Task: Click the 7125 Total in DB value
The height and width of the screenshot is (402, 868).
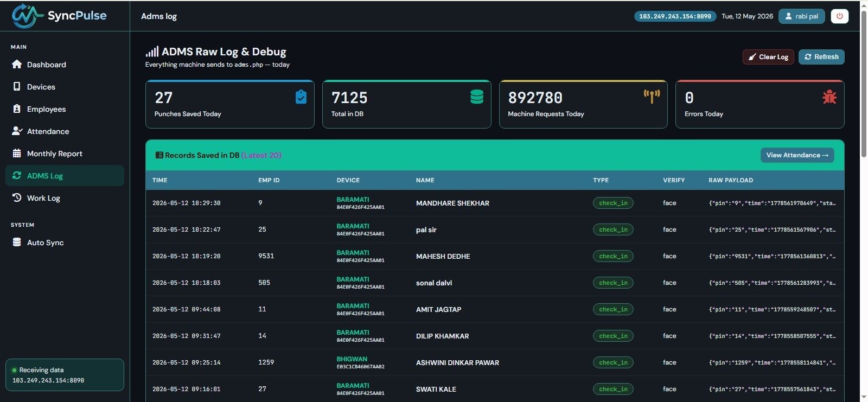Action: (x=349, y=98)
